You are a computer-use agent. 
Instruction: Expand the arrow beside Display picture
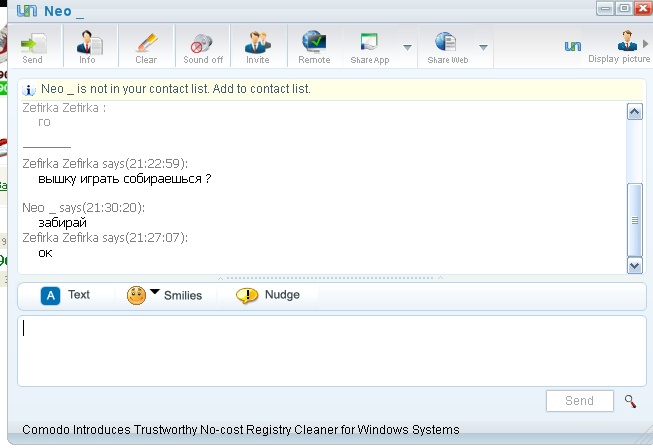tap(646, 43)
